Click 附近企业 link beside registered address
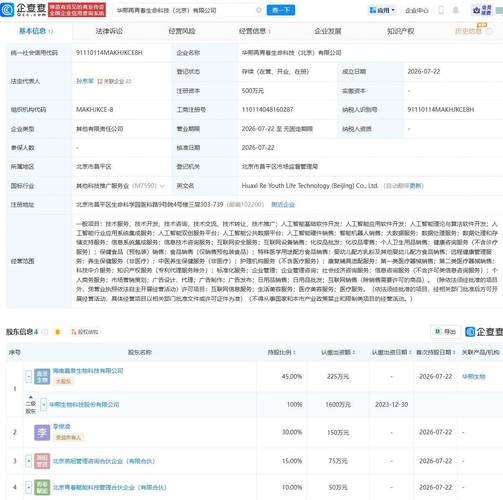503x500 pixels. coord(283,204)
